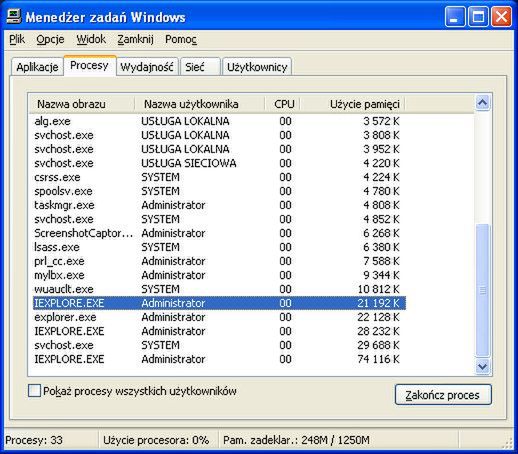The width and height of the screenshot is (518, 454).
Task: Click highlighted IEXPLORE.EXE with 21 192 K
Action: (x=219, y=303)
